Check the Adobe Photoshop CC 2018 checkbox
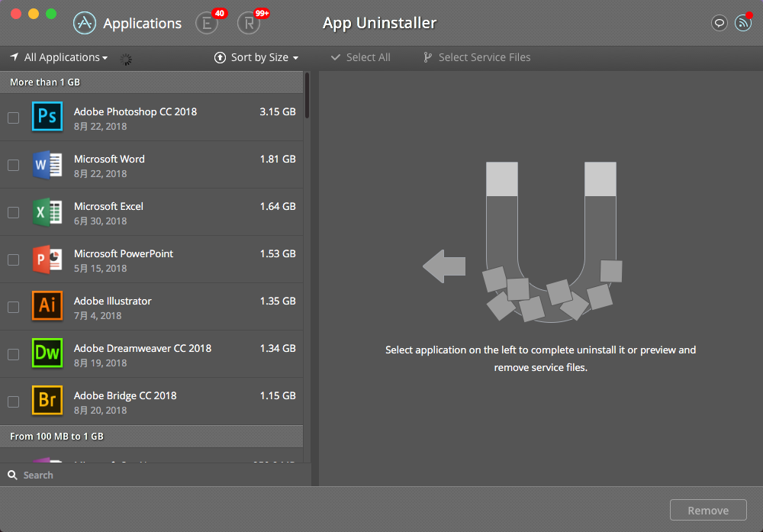The width and height of the screenshot is (763, 532). pos(14,118)
